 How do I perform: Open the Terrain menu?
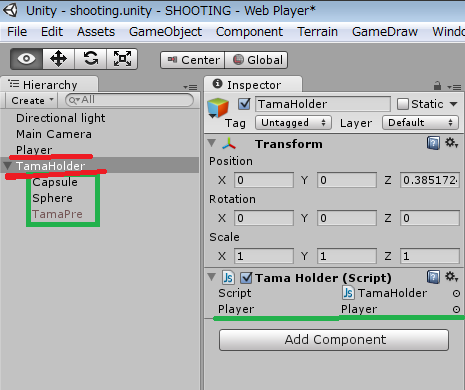[317, 32]
